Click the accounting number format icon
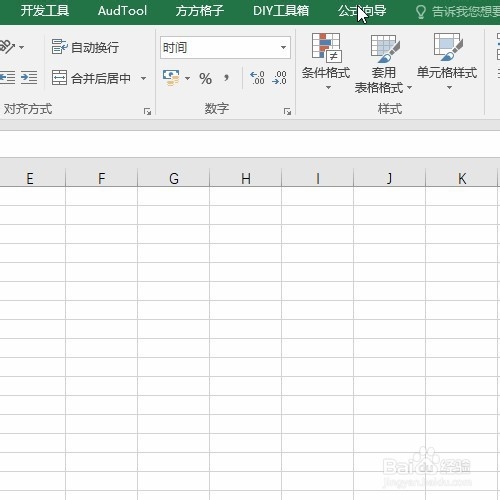 (171, 78)
